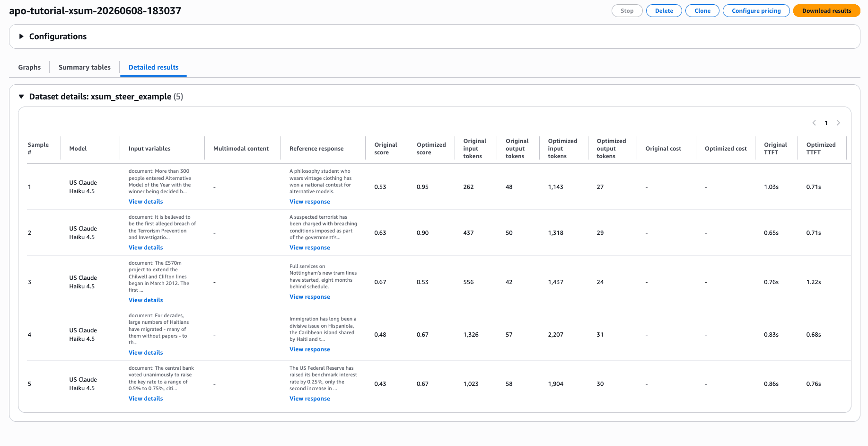The image size is (868, 446).
Task: View response for philosophy student reference
Action: tap(310, 202)
